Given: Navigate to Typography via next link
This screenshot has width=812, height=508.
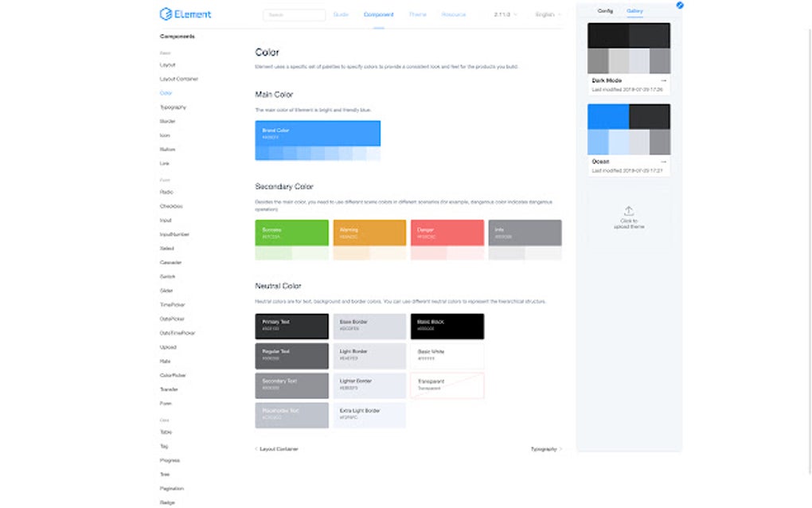Looking at the screenshot, I should [x=544, y=448].
